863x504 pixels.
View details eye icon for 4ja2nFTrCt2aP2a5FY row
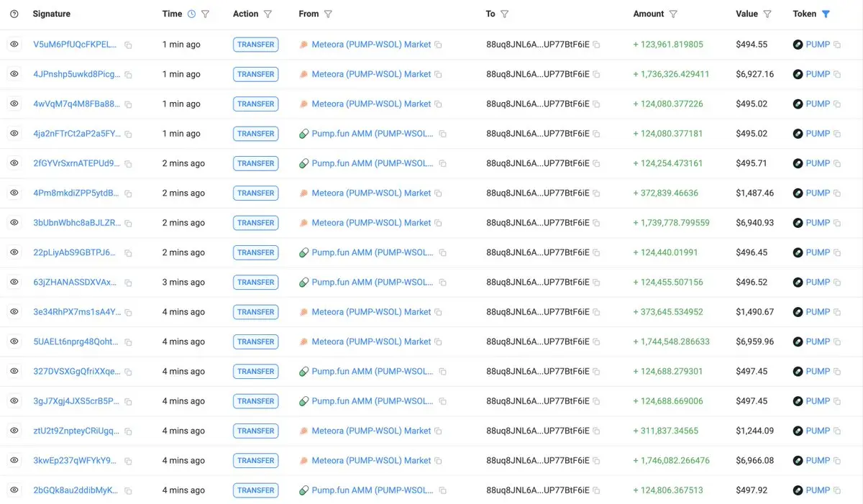pos(14,133)
